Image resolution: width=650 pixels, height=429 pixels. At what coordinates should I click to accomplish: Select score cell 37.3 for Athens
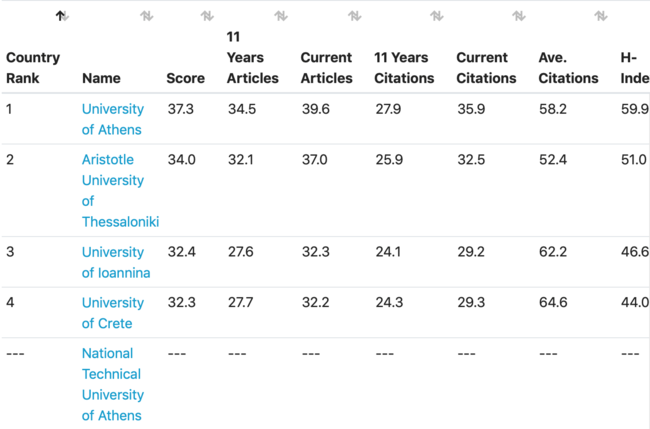tap(180, 109)
